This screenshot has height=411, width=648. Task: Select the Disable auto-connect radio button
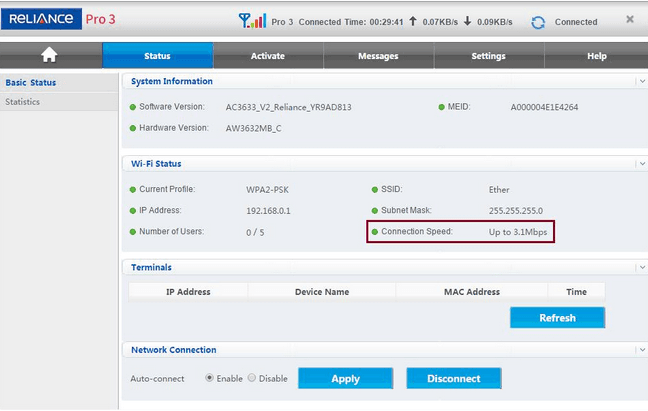click(x=252, y=378)
